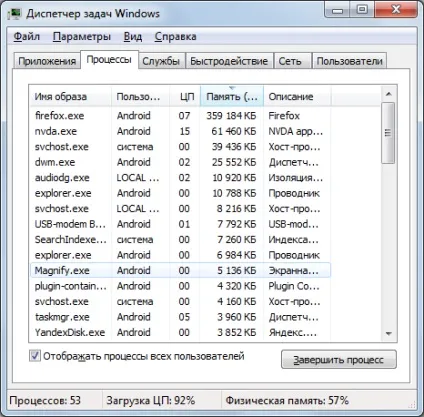This screenshot has width=424, height=417.
Task: Click the Яндекс.... description cell
Action: point(293,333)
